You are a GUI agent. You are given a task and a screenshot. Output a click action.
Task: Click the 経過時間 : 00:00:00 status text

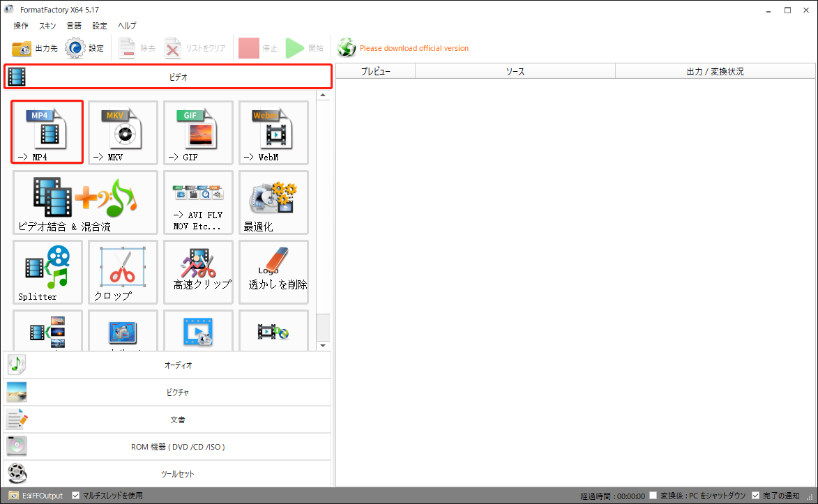coord(612,496)
